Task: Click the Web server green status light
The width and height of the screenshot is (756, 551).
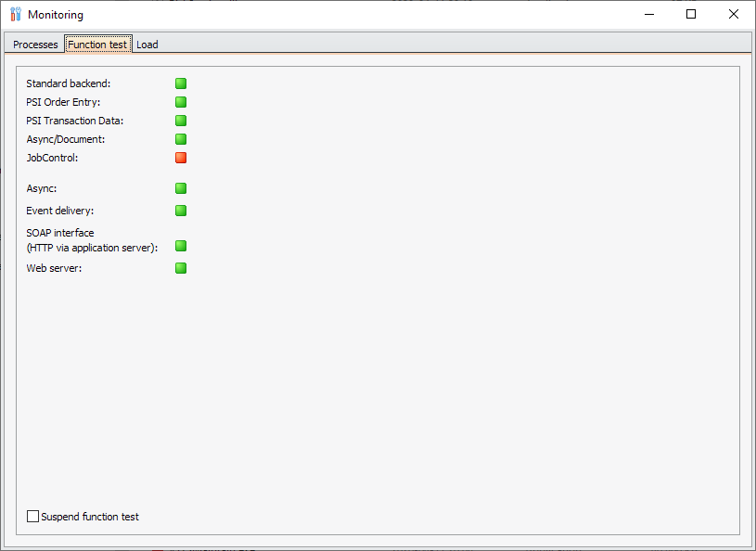Action: click(x=181, y=268)
